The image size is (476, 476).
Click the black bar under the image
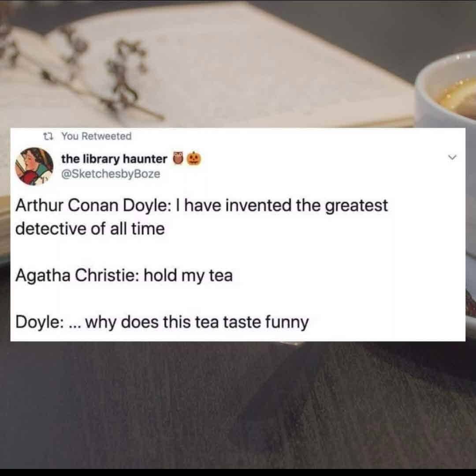(238, 472)
